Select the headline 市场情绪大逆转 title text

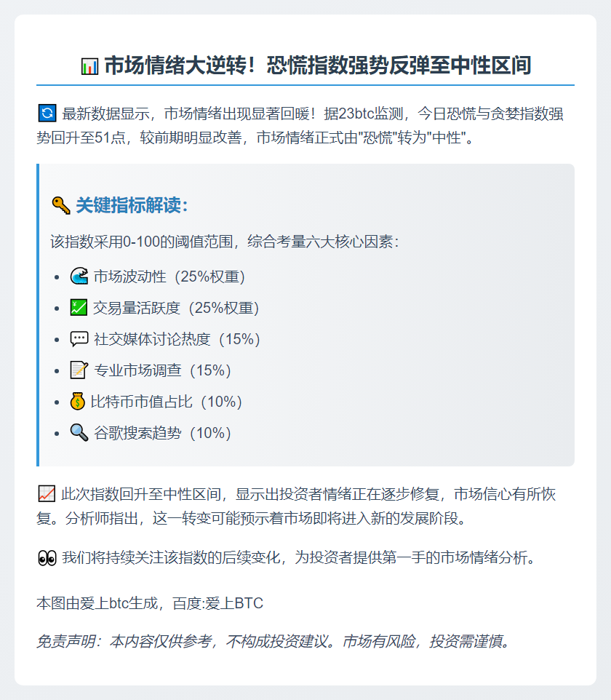tap(317, 66)
